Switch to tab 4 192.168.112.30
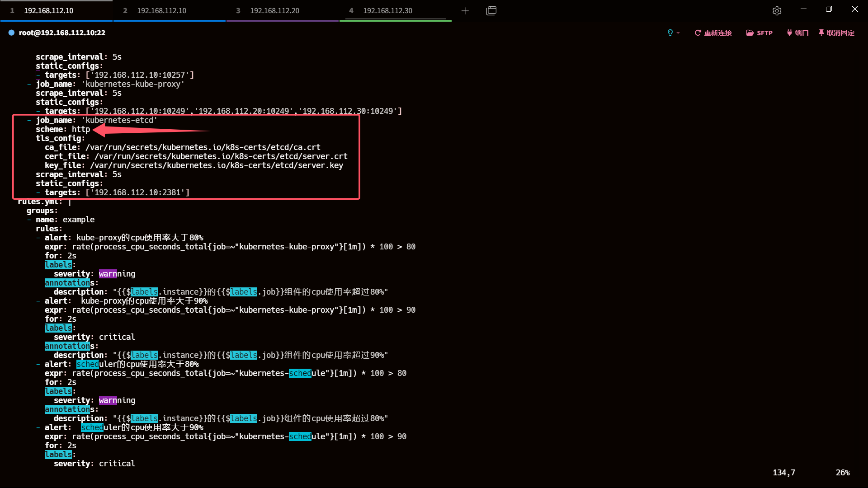This screenshot has width=868, height=488. [388, 10]
